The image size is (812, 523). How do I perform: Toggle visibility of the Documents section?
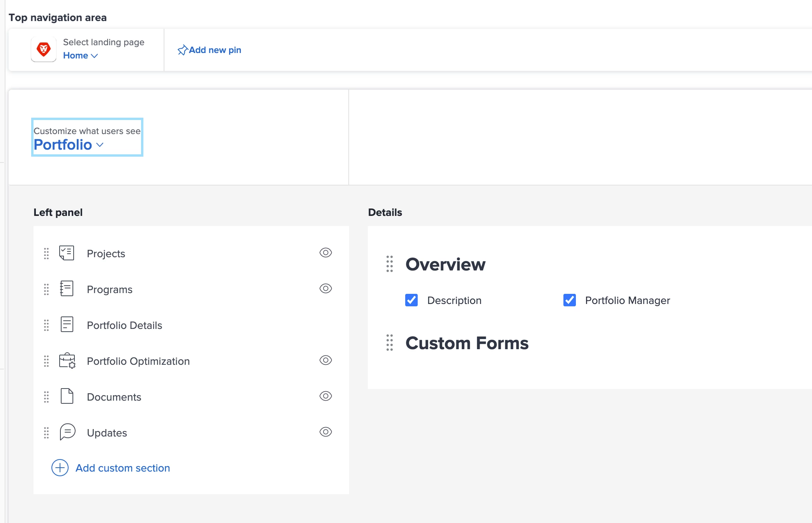325,396
